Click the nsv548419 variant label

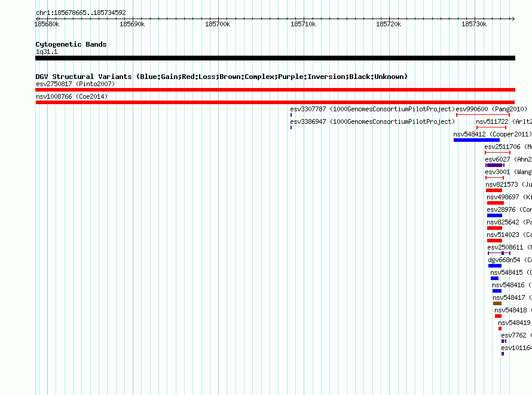click(x=514, y=323)
